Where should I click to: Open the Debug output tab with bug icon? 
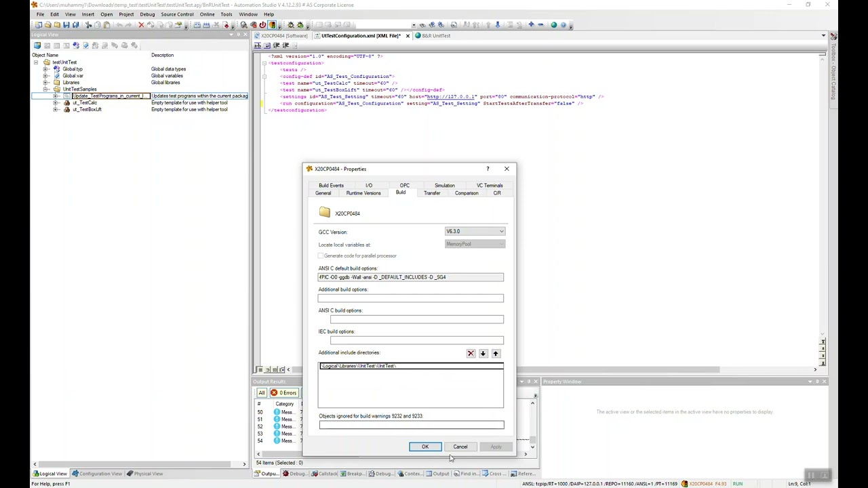(x=294, y=474)
